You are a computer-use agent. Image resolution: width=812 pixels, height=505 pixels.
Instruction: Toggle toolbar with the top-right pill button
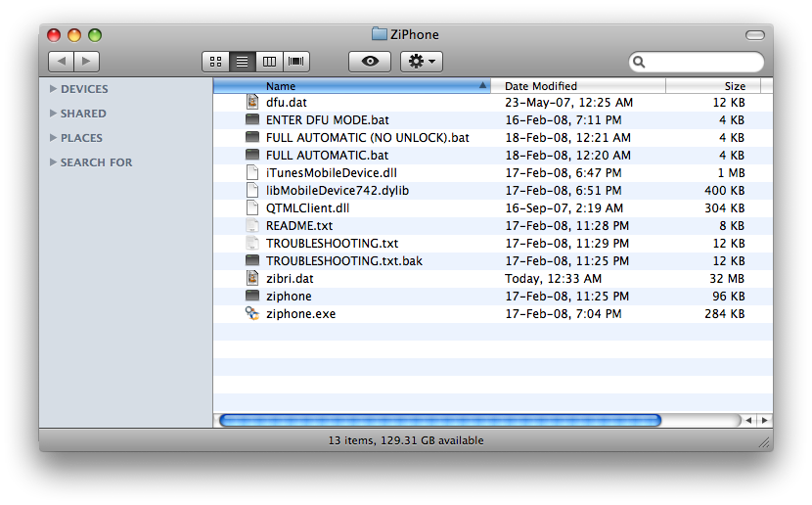coord(754,35)
